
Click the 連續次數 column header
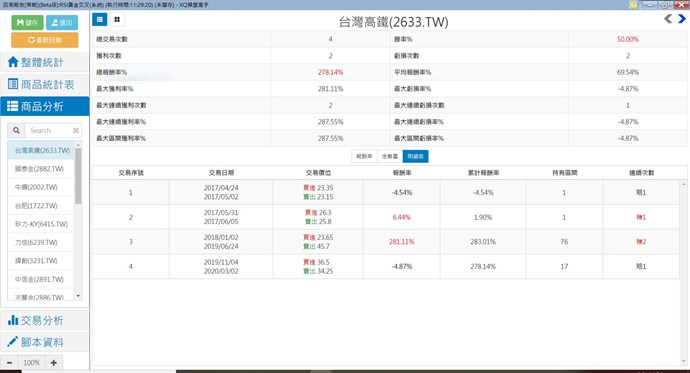point(642,173)
